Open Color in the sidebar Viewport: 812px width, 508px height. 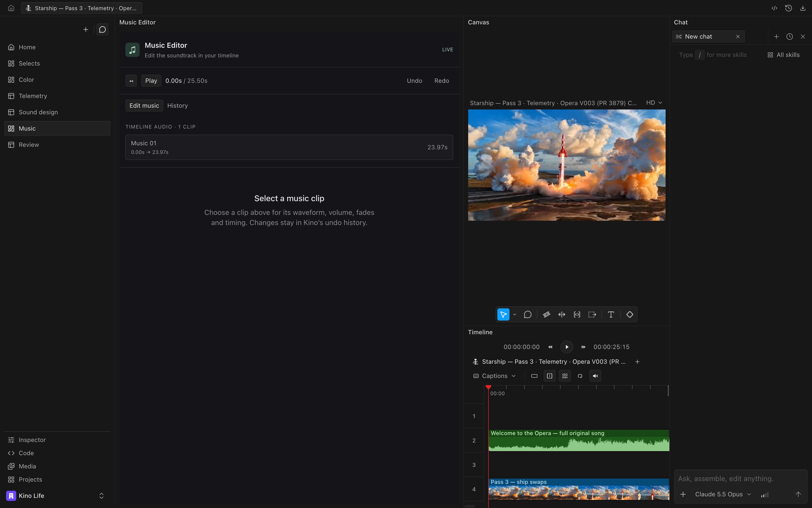tap(57, 80)
